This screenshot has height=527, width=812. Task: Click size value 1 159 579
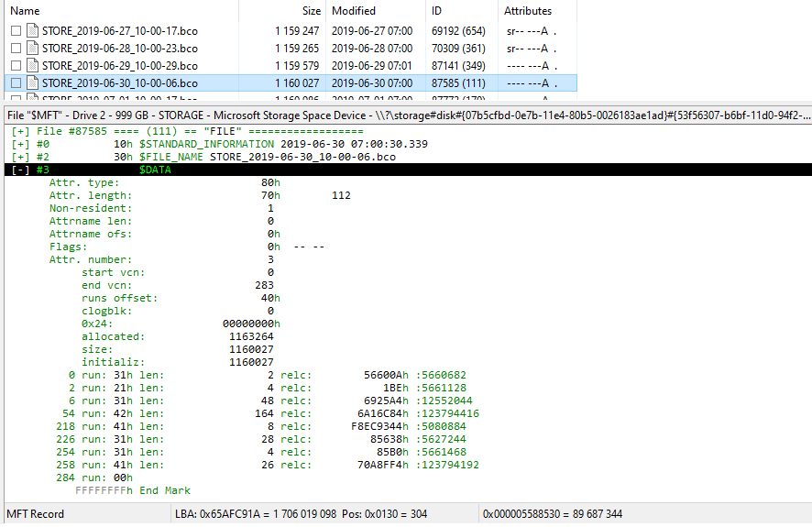click(x=297, y=66)
